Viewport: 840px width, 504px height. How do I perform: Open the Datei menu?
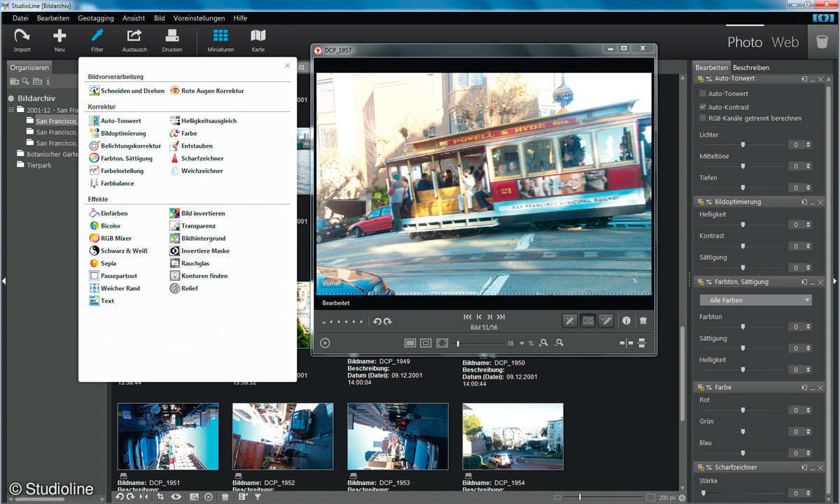[x=20, y=18]
